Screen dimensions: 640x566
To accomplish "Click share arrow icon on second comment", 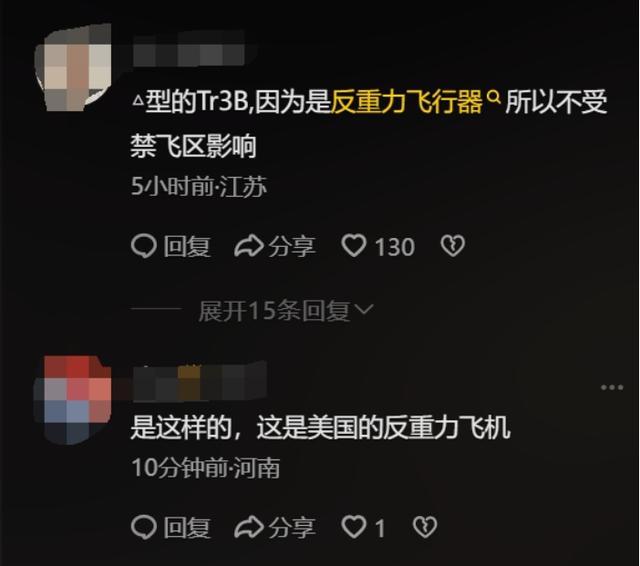I will pyautogui.click(x=249, y=527).
